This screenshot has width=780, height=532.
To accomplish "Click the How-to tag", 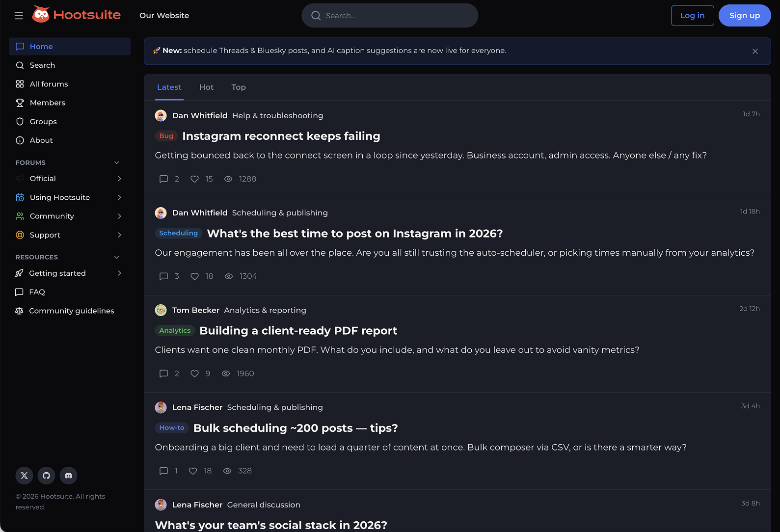I will point(172,428).
